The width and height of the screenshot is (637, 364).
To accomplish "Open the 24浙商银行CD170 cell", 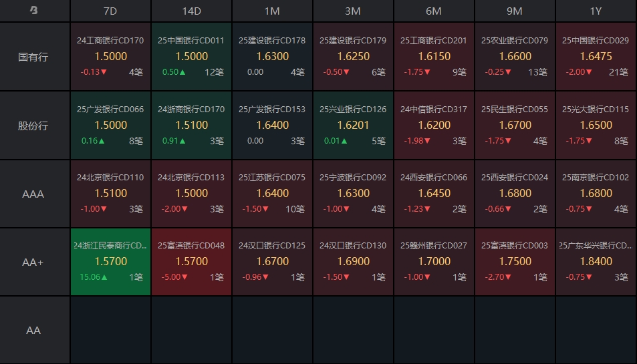I will 191,126.
